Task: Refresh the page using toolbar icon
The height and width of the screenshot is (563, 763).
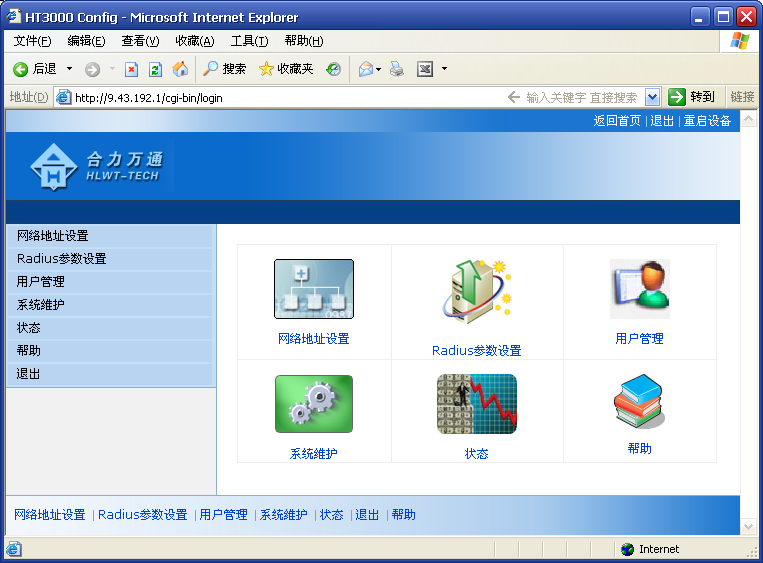Action: (x=155, y=70)
